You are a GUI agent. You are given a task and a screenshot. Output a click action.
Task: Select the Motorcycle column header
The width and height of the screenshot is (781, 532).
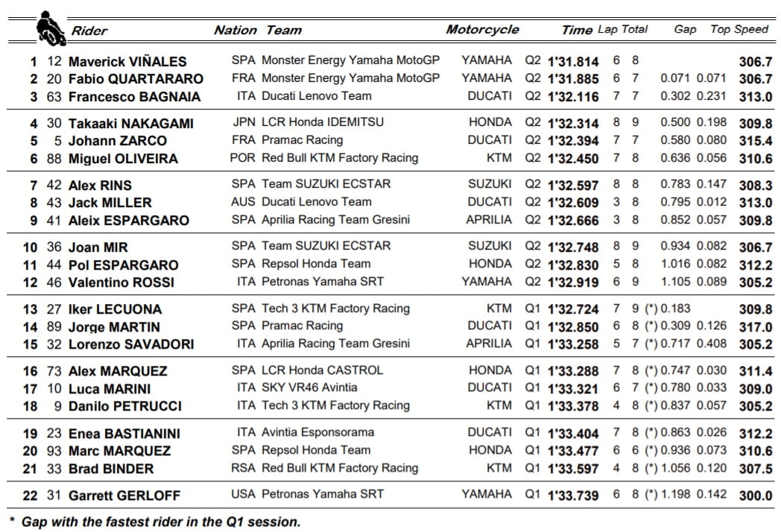pyautogui.click(x=482, y=30)
